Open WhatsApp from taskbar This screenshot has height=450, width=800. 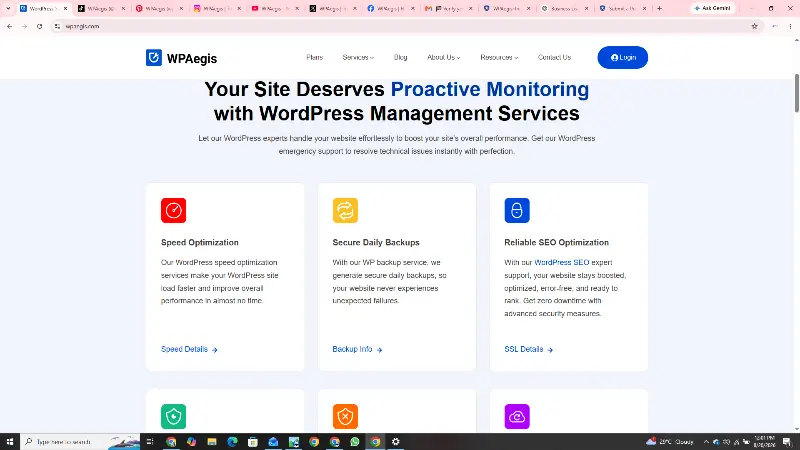[x=355, y=441]
